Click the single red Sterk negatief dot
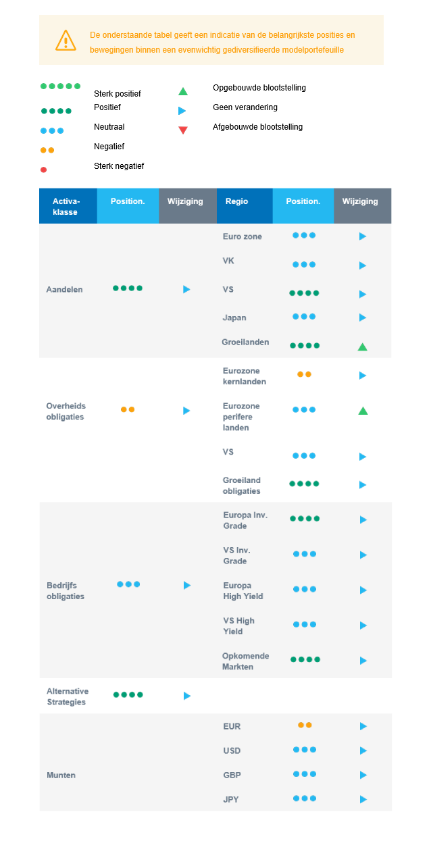Viewport: 431px width, 868px height. [x=43, y=170]
